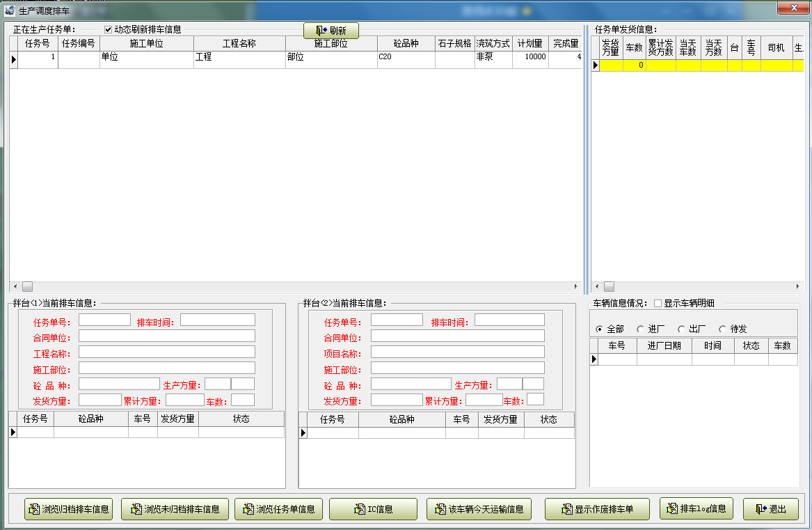Close the 生产调度排车 window
The image size is (812, 530).
pyautogui.click(x=795, y=8)
